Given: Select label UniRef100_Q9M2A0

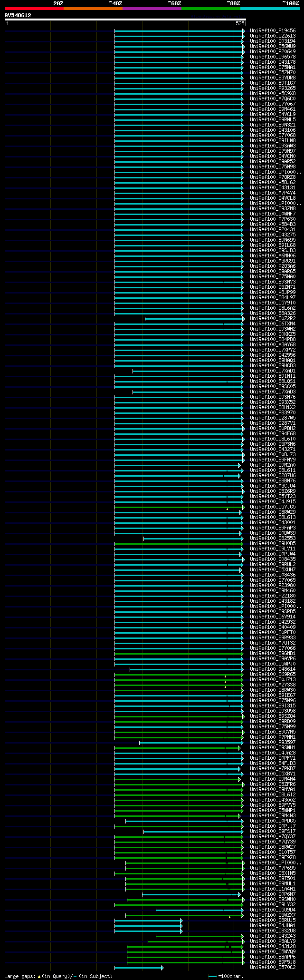Looking at the screenshot, I should 273,465.
